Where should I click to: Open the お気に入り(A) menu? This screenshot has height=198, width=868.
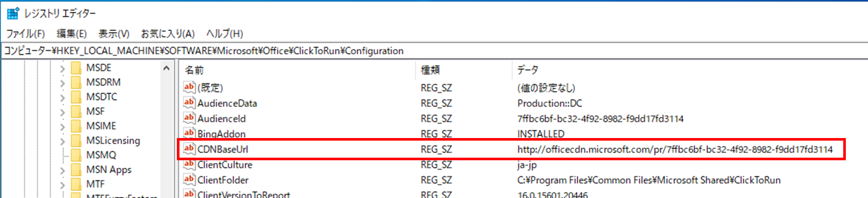tap(168, 34)
